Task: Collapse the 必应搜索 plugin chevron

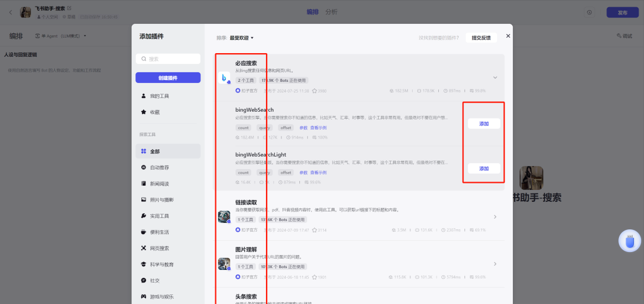Action: 495,78
